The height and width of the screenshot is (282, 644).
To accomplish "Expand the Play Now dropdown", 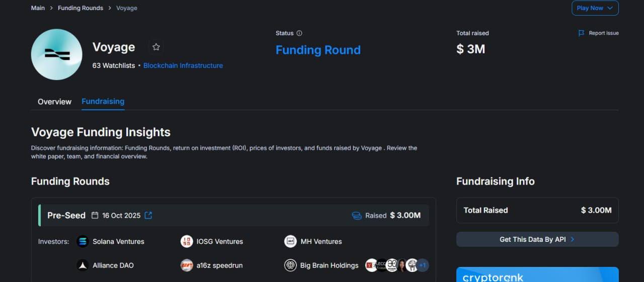I will pos(595,8).
